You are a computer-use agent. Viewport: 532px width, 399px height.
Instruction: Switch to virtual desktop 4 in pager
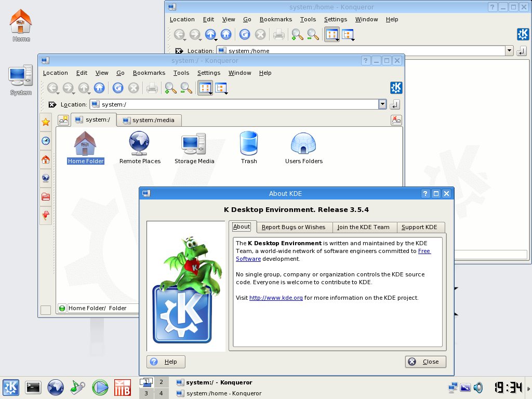[x=161, y=394]
